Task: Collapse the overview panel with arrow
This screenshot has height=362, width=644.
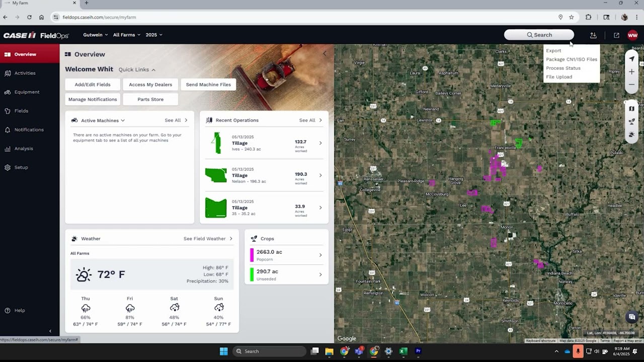Action: (325, 53)
